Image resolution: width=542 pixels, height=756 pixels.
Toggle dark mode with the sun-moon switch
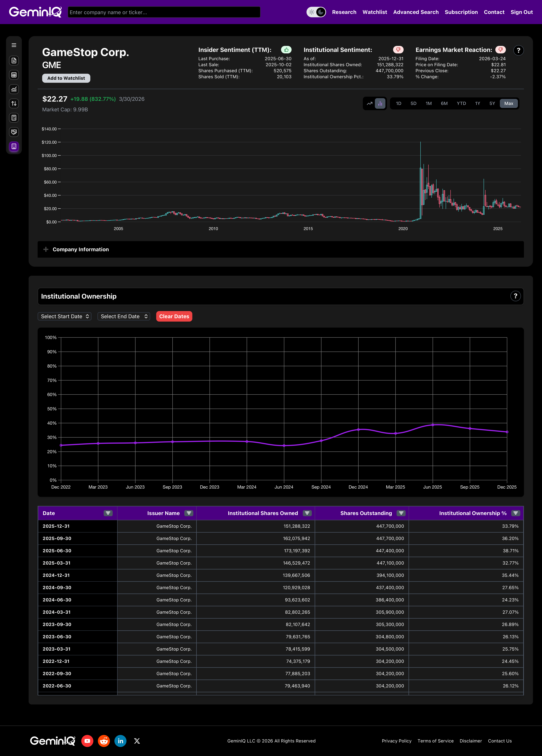coord(316,12)
